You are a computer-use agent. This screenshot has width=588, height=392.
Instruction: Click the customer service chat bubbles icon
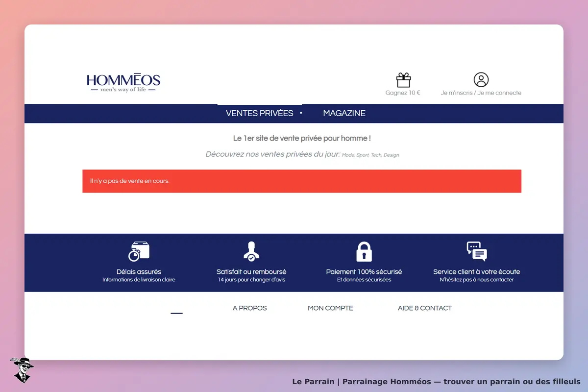click(x=477, y=251)
